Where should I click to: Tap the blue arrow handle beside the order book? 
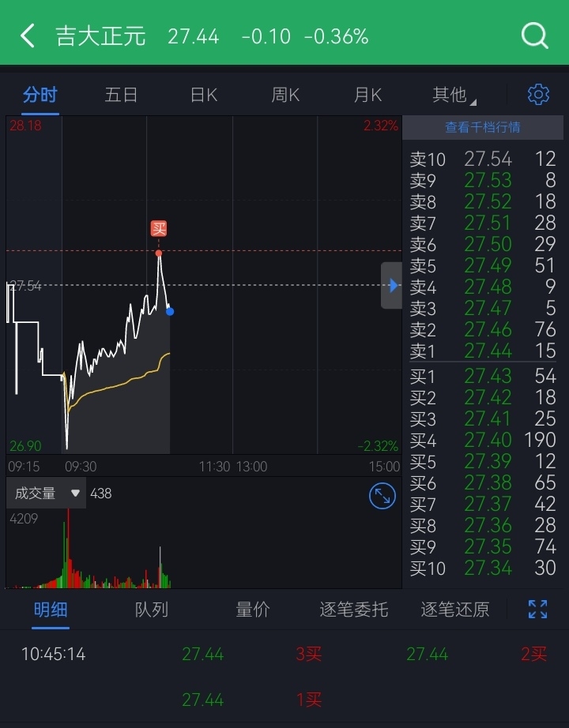(392, 285)
